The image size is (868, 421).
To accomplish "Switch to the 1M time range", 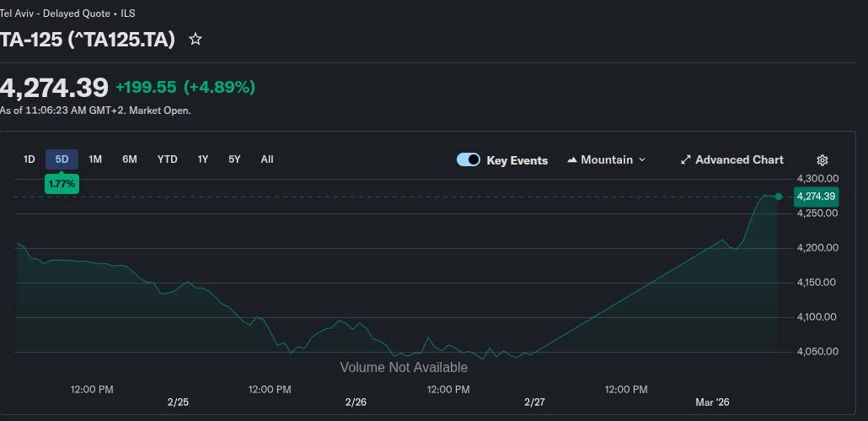I will pos(95,159).
